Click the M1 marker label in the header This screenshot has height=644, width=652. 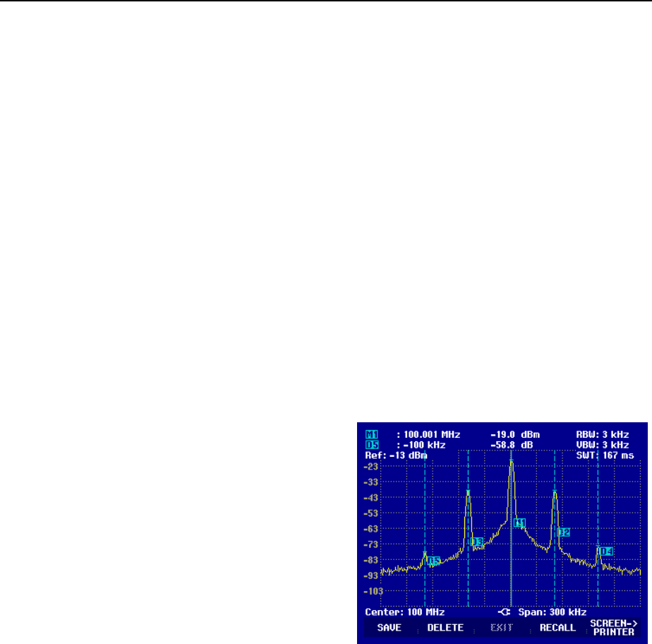point(372,434)
